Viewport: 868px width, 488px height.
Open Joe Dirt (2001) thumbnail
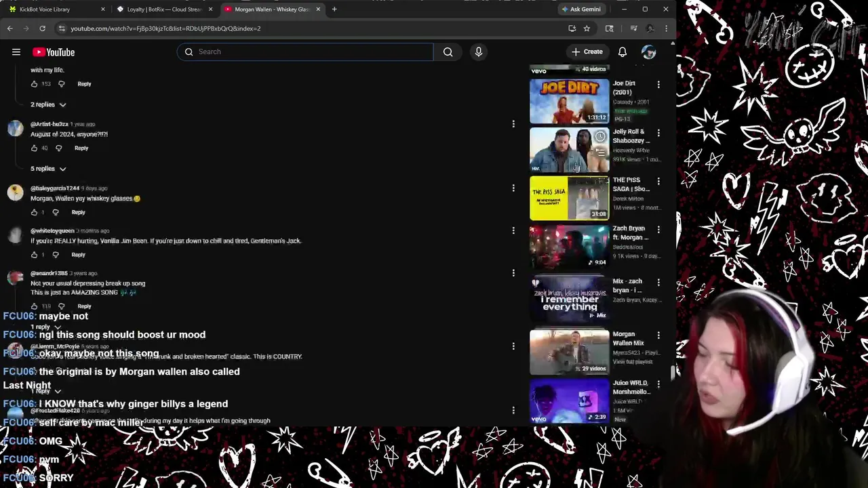pyautogui.click(x=570, y=101)
